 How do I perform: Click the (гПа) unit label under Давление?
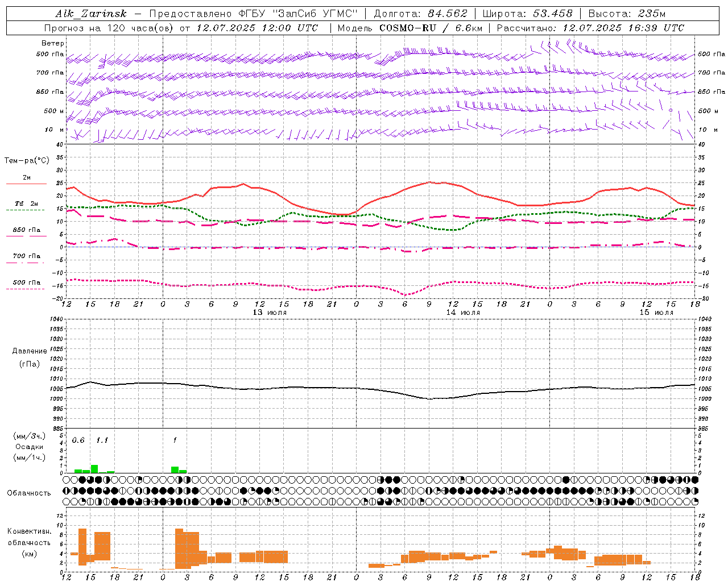pyautogui.click(x=30, y=364)
